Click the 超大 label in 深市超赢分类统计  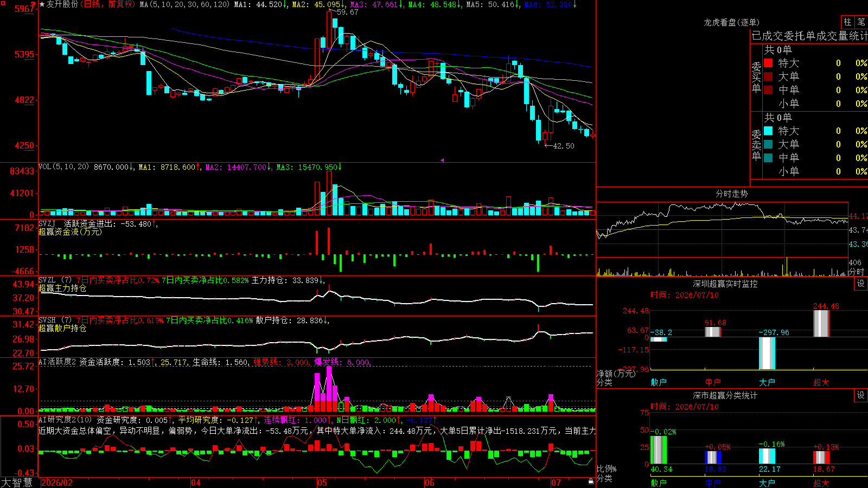pyautogui.click(x=821, y=483)
